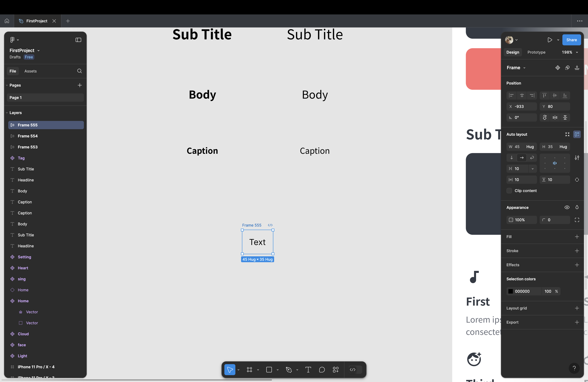Switch to the File tab
The image size is (588, 382).
pyautogui.click(x=13, y=71)
